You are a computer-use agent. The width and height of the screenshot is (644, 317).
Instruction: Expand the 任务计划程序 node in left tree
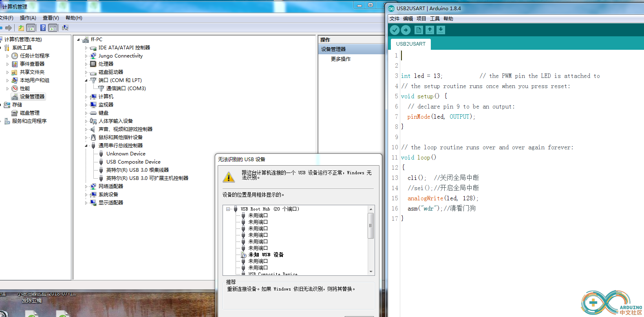[x=7, y=56]
